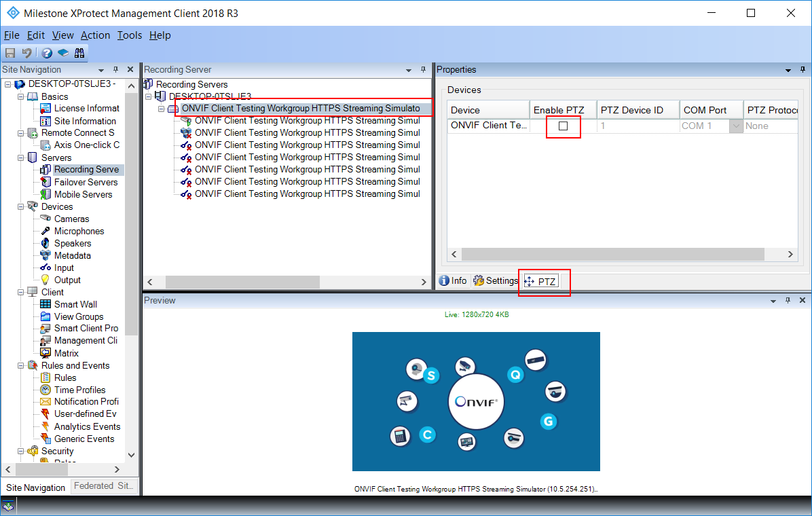Pin the Site Navigation panel
The height and width of the screenshot is (516, 812).
(115, 69)
